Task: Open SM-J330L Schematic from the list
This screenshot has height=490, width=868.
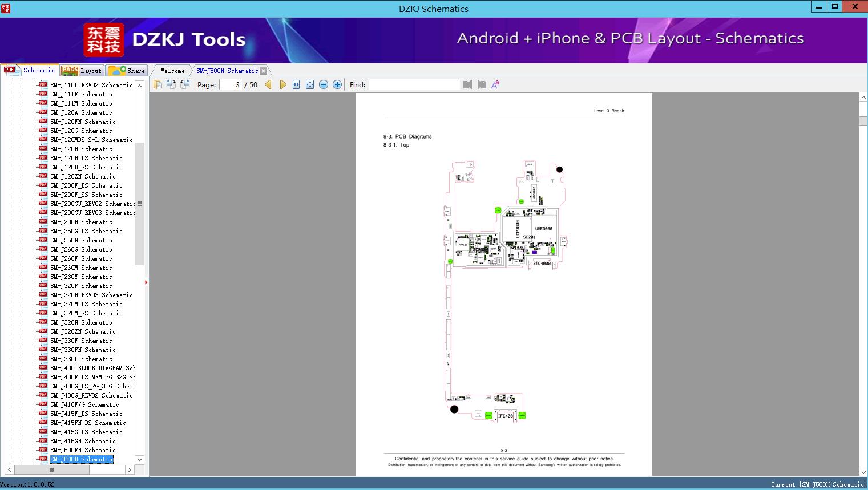Action: pos(81,359)
